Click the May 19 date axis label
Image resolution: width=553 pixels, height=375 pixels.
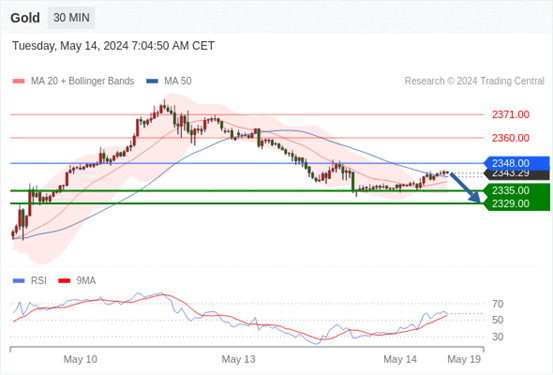coord(464,359)
